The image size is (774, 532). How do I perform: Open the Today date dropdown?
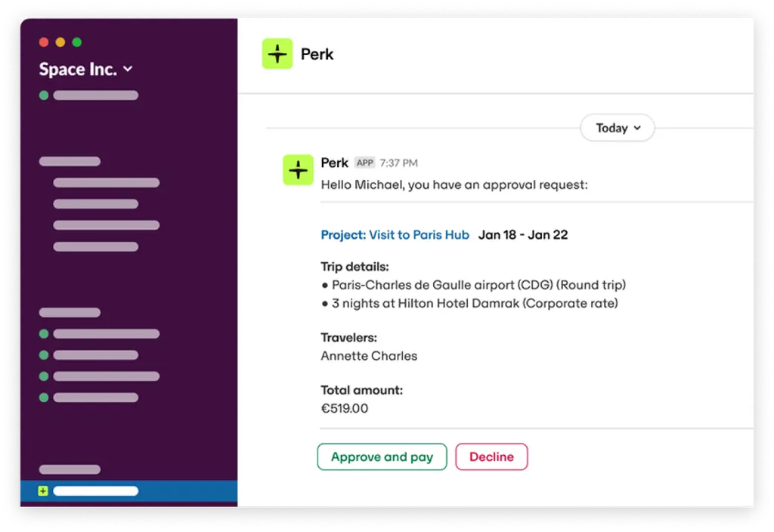pos(618,128)
